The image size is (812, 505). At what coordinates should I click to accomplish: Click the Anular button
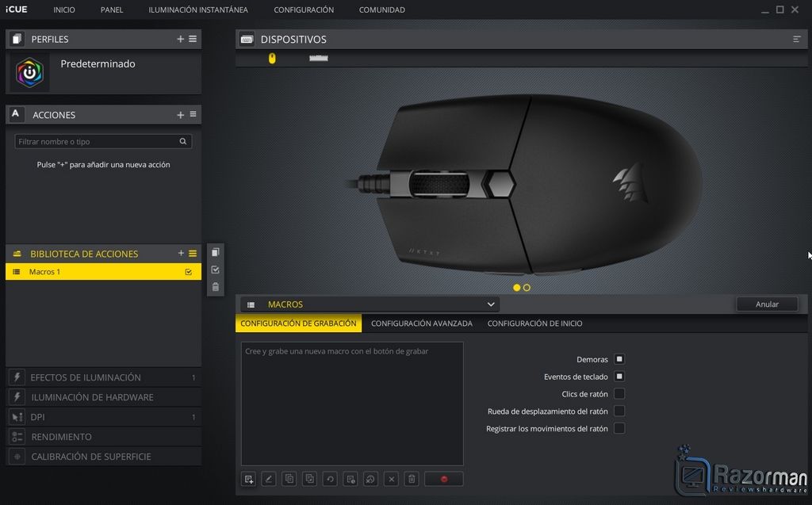coord(767,304)
